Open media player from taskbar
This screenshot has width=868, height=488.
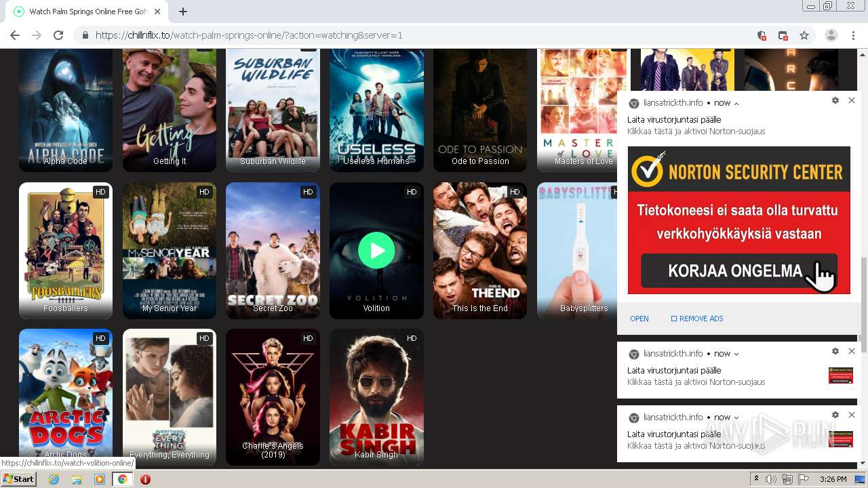tap(100, 479)
